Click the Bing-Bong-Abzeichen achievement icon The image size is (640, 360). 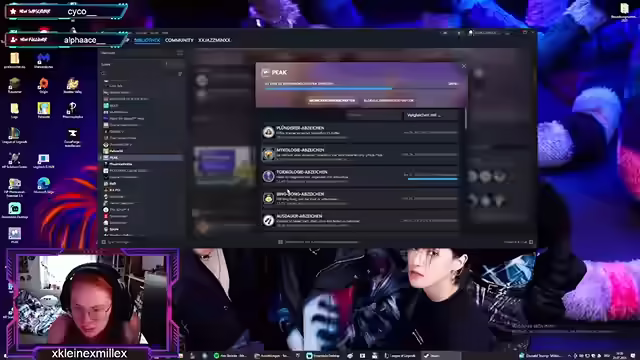pos(268,198)
